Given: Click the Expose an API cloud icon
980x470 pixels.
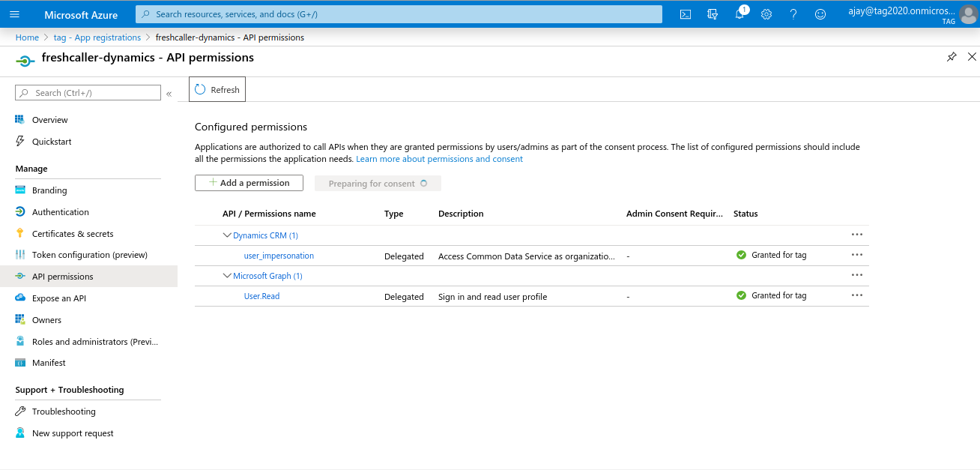Looking at the screenshot, I should (20, 298).
